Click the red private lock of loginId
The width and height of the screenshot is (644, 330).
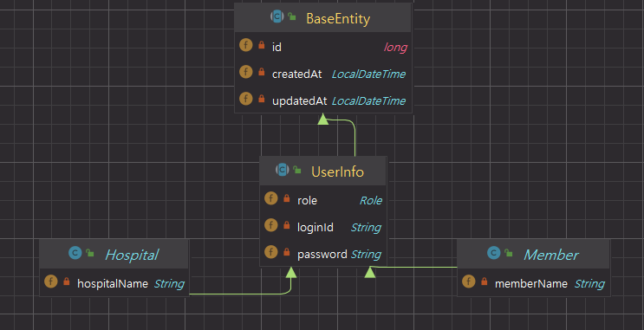(x=287, y=225)
